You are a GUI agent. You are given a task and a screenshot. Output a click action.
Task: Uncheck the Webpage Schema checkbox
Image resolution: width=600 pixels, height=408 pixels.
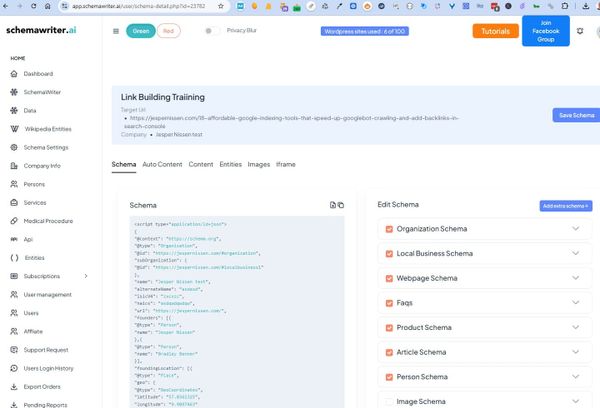click(389, 278)
